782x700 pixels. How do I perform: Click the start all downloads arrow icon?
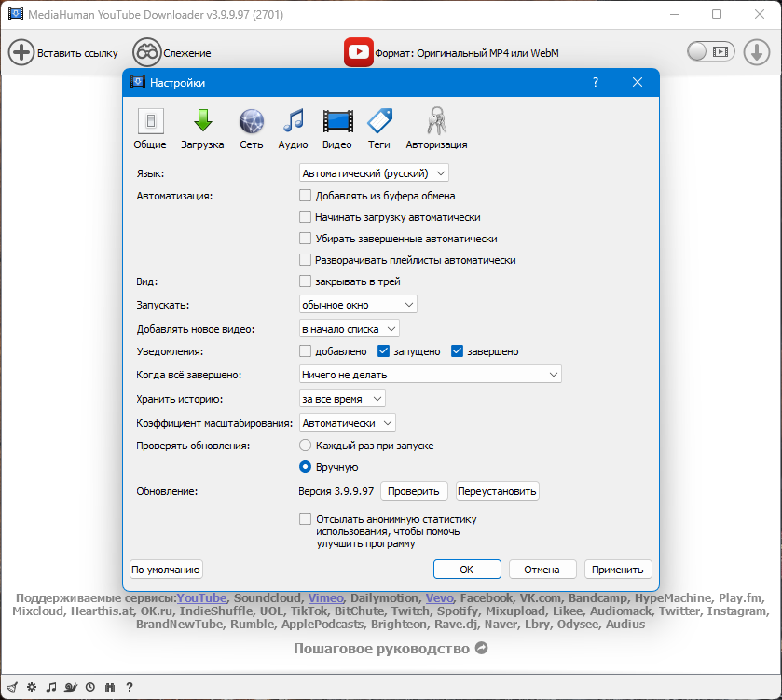point(757,52)
